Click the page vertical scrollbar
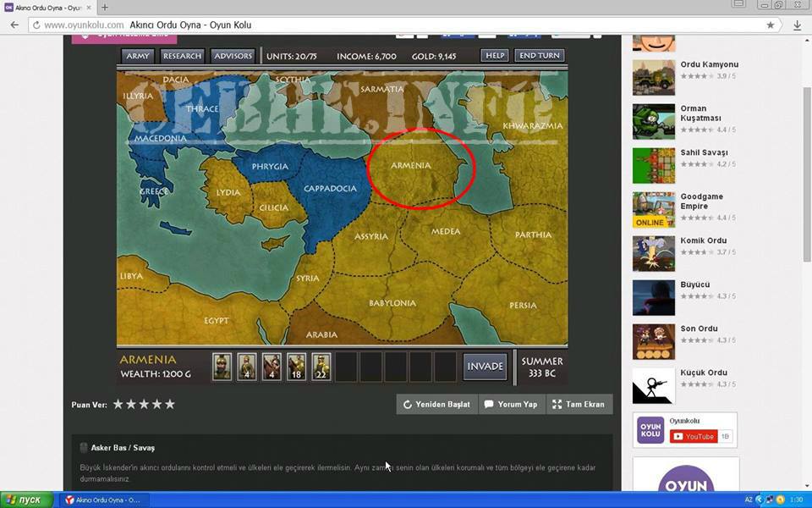This screenshot has width=812, height=508. click(807, 174)
